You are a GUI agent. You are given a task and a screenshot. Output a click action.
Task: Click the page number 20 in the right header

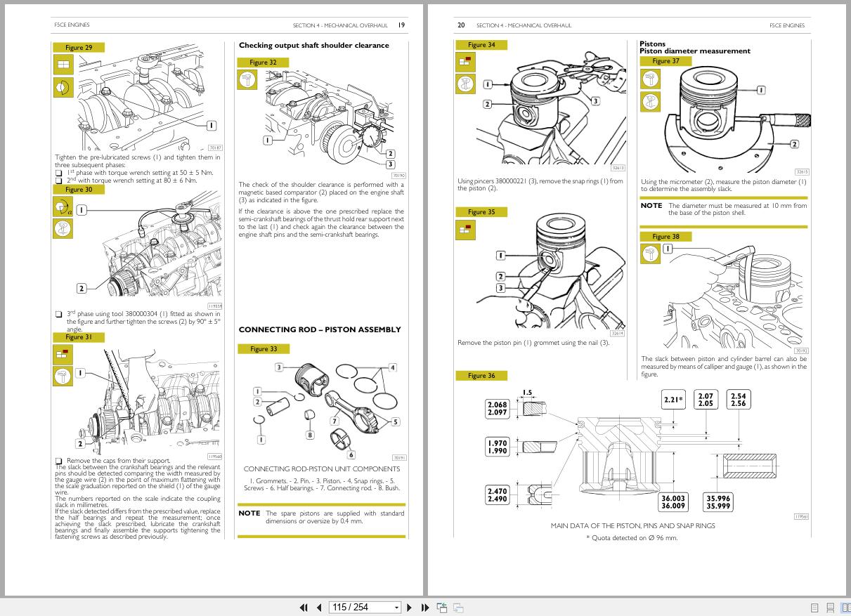(461, 25)
